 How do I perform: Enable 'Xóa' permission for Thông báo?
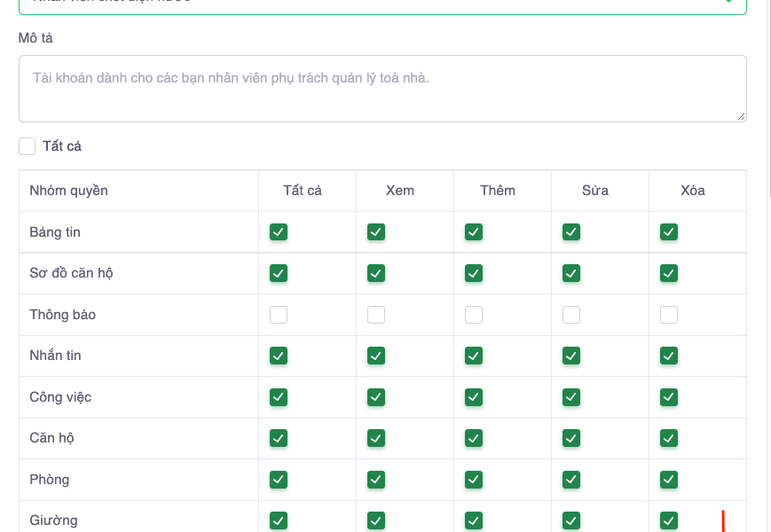669,315
